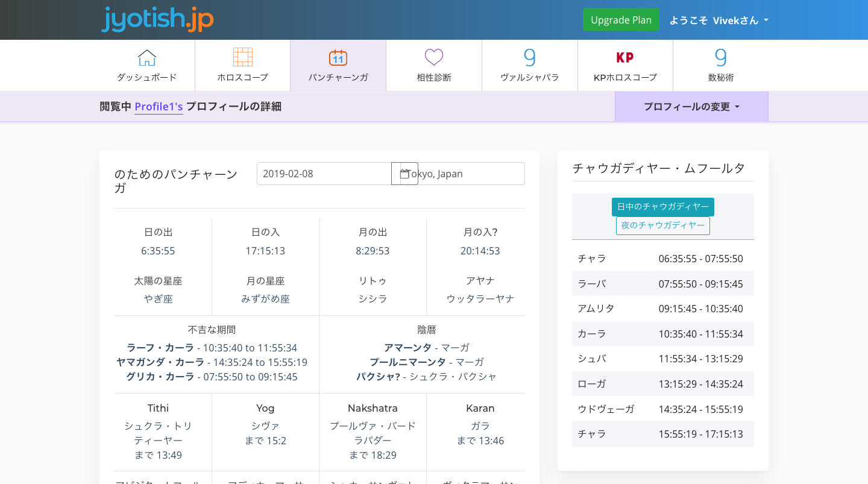Click the jyotish.jp logo
Image resolution: width=868 pixels, height=484 pixels.
point(157,19)
